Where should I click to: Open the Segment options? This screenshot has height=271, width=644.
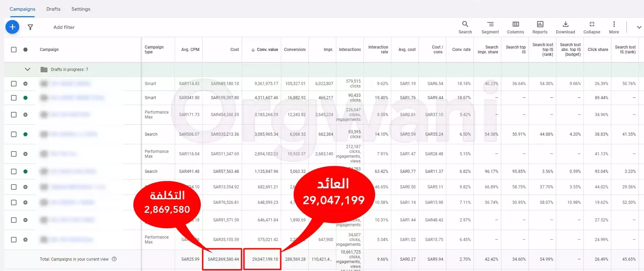[x=490, y=27]
